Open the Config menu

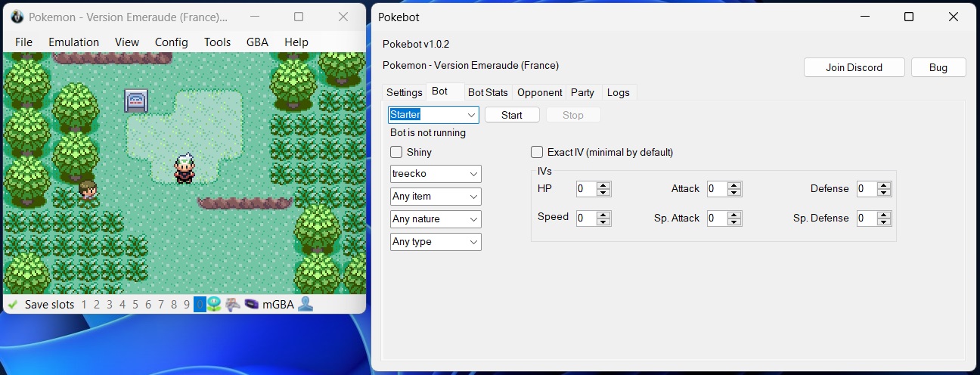(172, 42)
